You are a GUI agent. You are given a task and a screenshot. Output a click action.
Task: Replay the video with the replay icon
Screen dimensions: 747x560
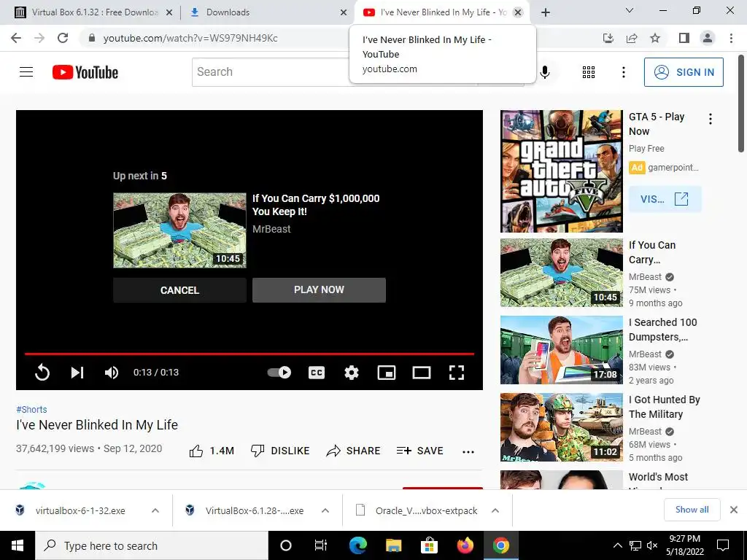tap(42, 373)
